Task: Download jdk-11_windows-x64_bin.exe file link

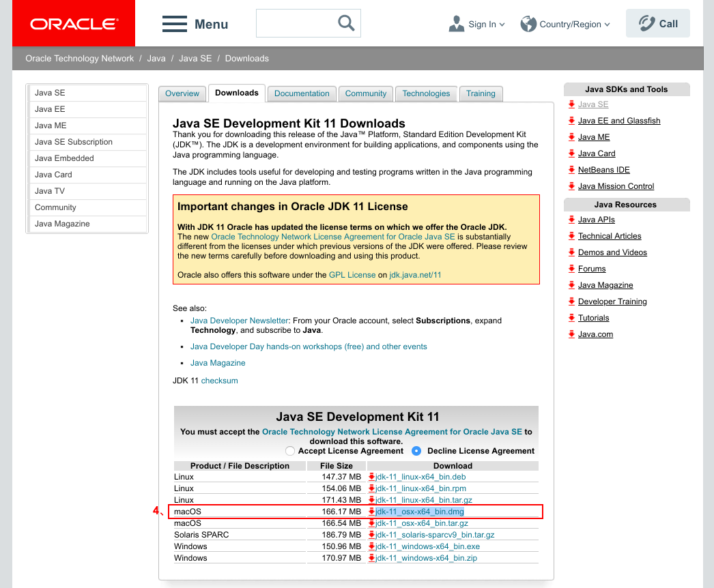Action: [x=427, y=546]
